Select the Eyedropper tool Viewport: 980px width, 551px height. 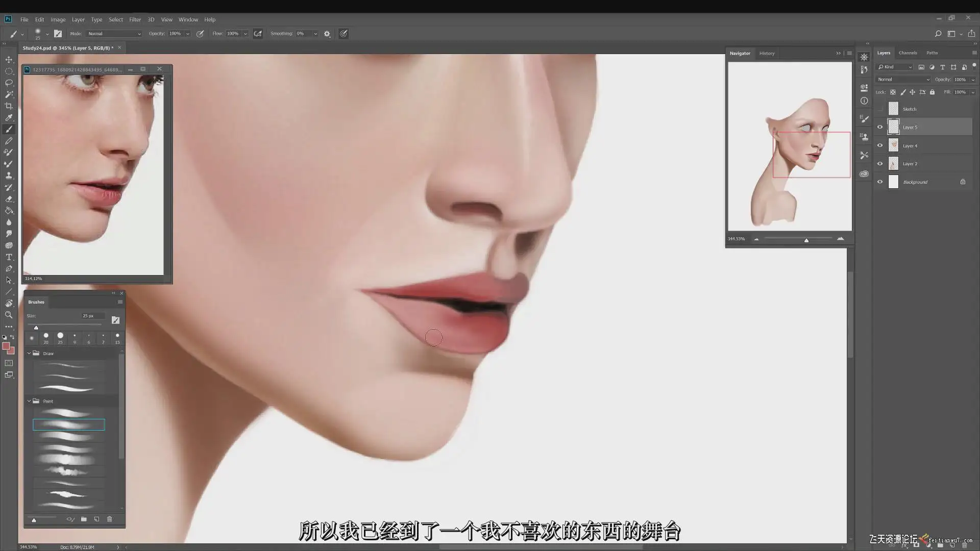[x=9, y=118]
